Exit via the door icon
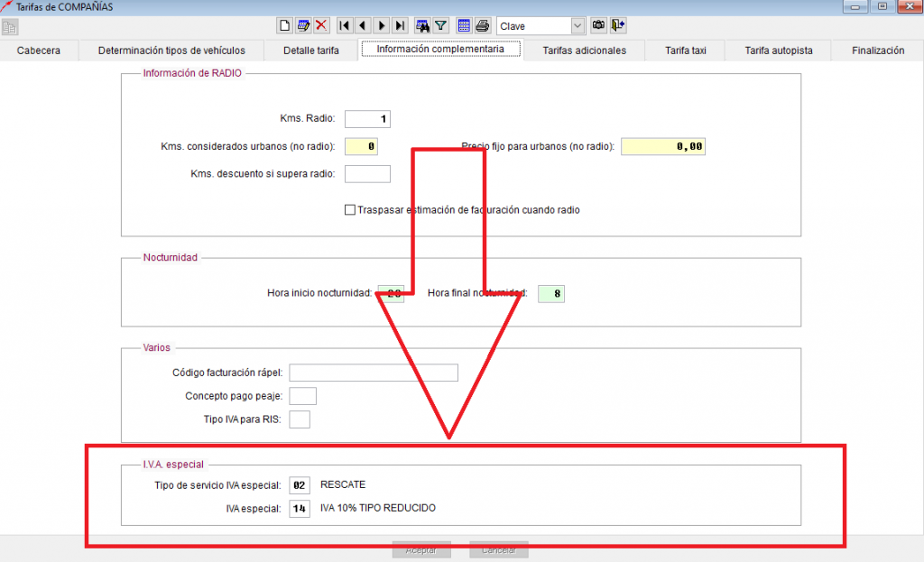 tap(617, 25)
